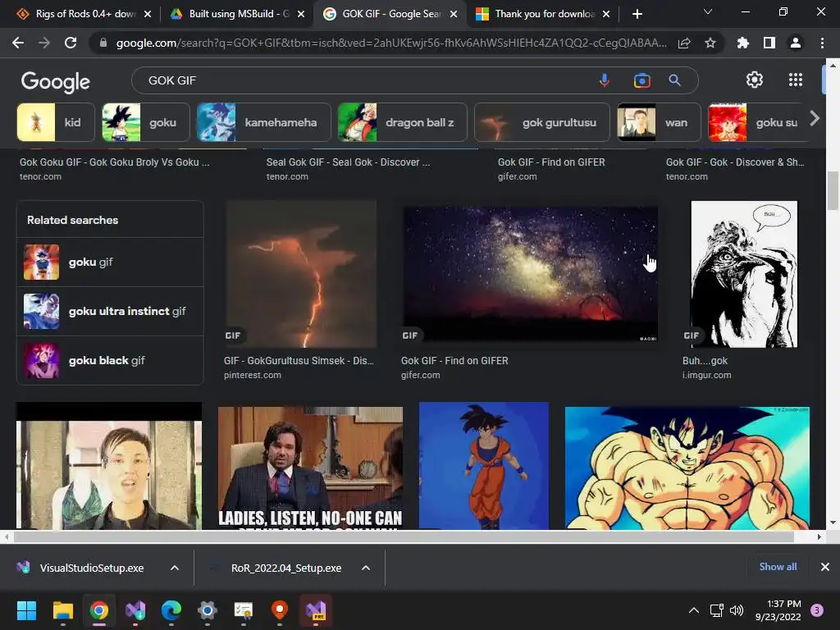Expand RoR_2022.04_Setup.exe download options
This screenshot has height=630, width=840.
(x=366, y=568)
